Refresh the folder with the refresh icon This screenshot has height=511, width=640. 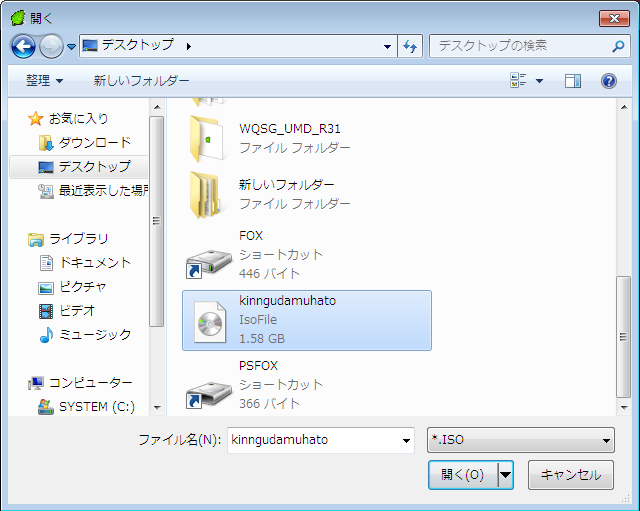coord(410,47)
